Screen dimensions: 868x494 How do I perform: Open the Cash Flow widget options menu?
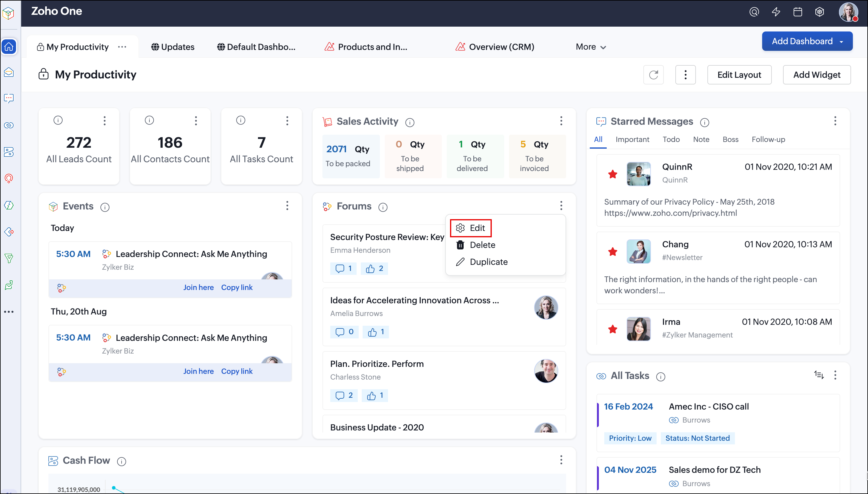pos(561,460)
